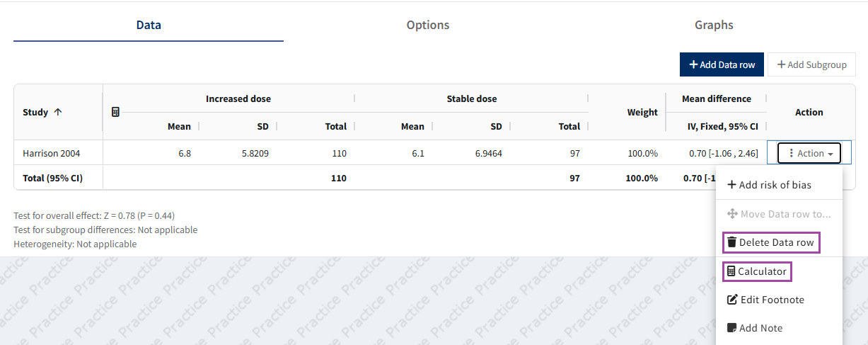Click the Increased dose Mean value 6.8
This screenshot has width=868, height=345.
click(184, 153)
